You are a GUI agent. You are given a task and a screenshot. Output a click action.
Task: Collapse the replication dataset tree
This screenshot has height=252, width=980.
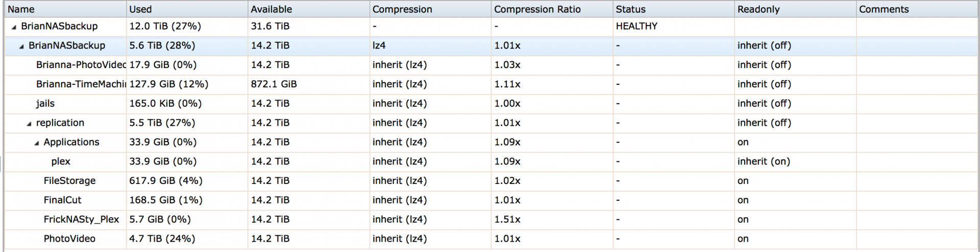(29, 124)
